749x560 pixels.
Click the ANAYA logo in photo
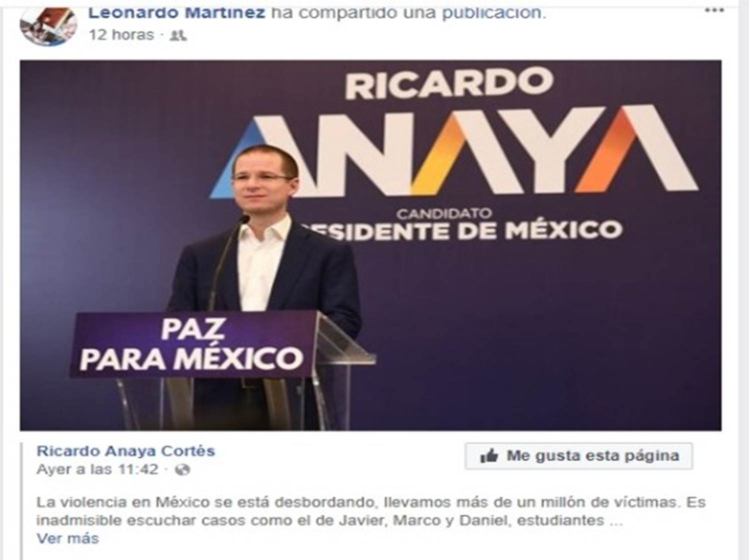pos(453,150)
